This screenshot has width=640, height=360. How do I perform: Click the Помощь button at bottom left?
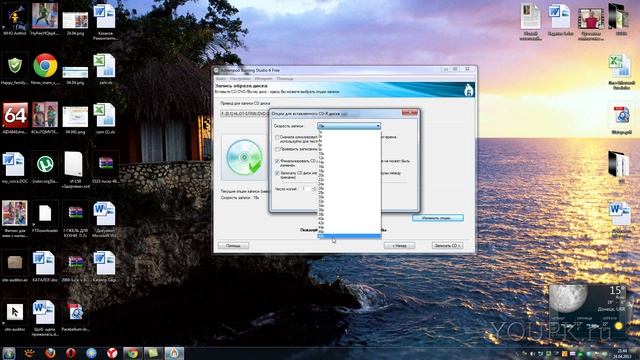click(x=233, y=245)
